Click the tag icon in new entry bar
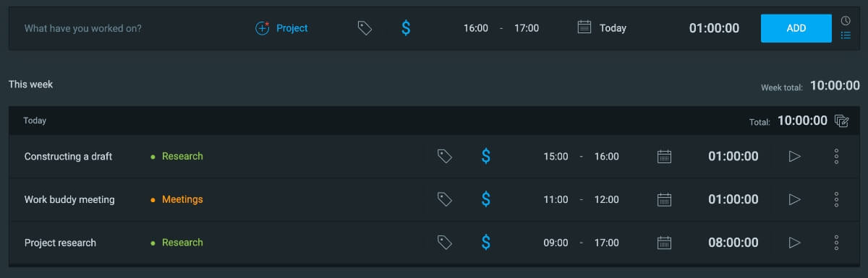The height and width of the screenshot is (278, 868). (x=365, y=28)
